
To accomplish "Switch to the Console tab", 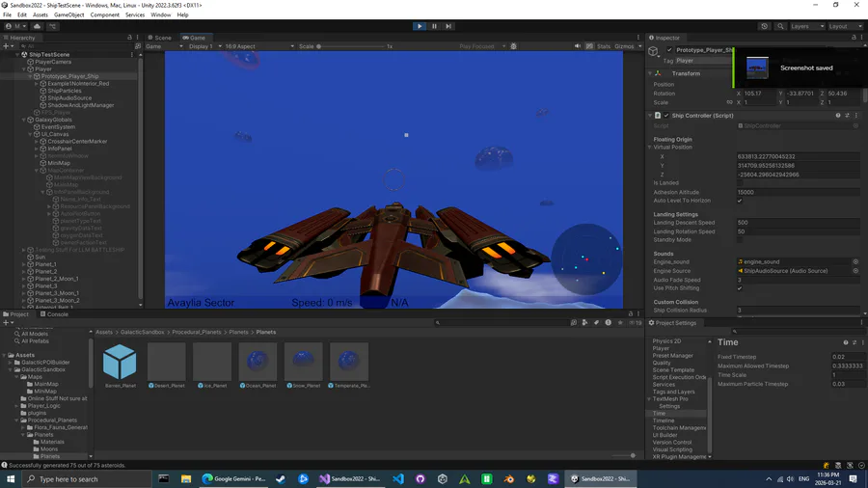I will (x=54, y=314).
